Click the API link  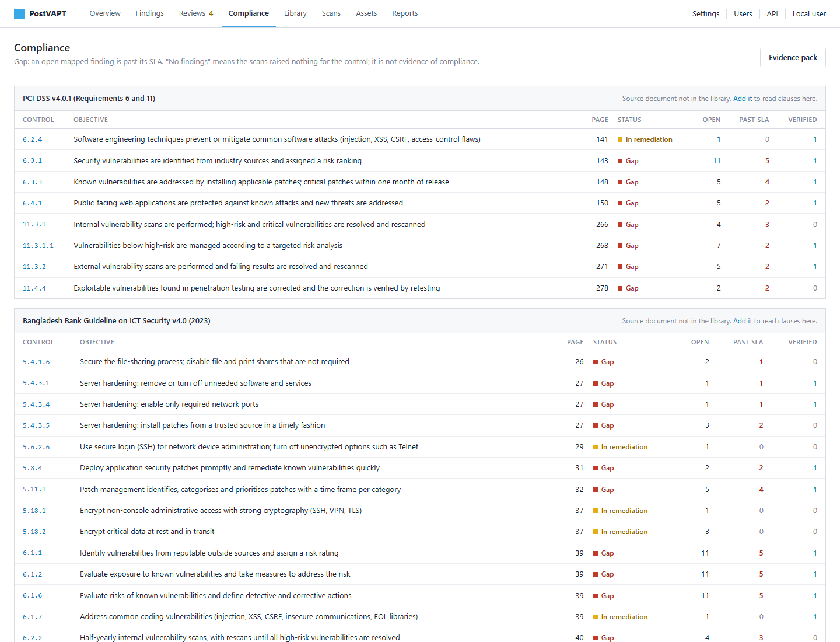(772, 14)
